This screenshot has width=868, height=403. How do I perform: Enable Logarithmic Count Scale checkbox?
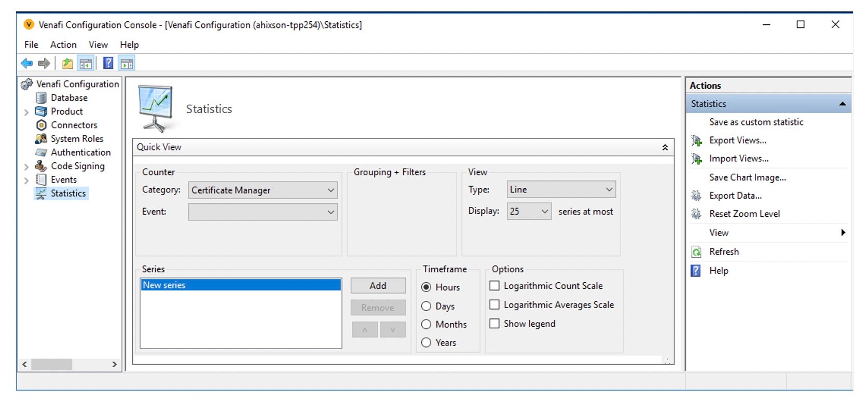pos(494,286)
